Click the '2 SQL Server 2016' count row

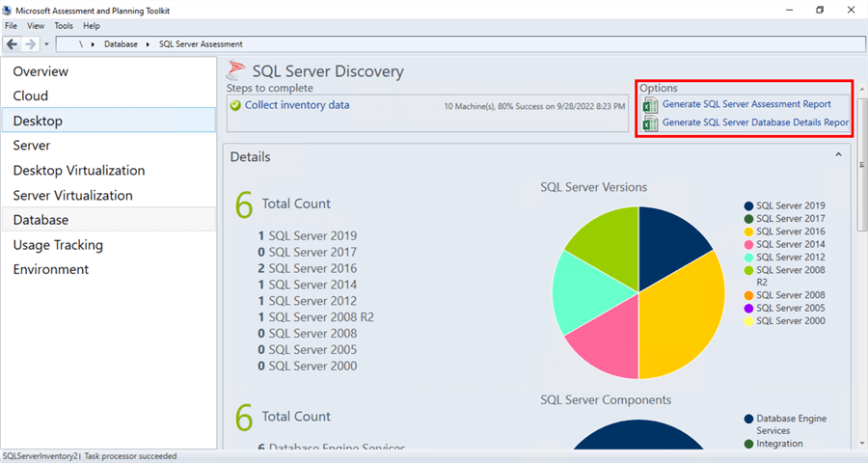tap(308, 268)
